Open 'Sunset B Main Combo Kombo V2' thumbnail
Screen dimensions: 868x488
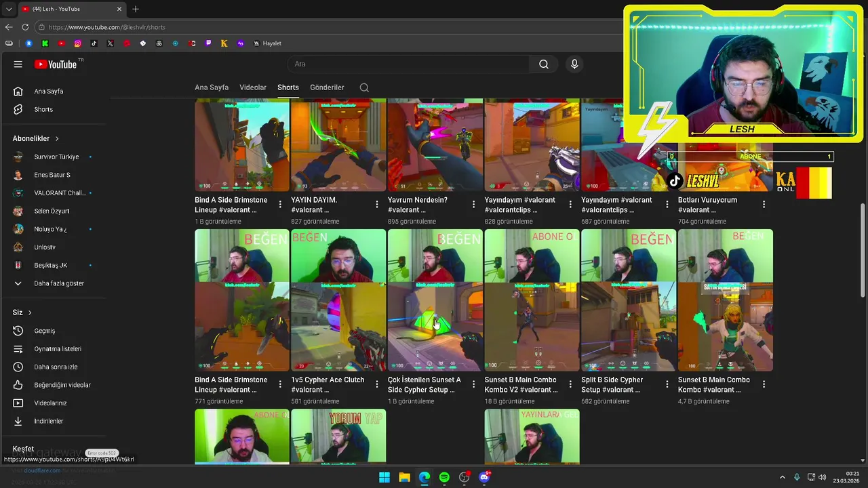point(532,300)
